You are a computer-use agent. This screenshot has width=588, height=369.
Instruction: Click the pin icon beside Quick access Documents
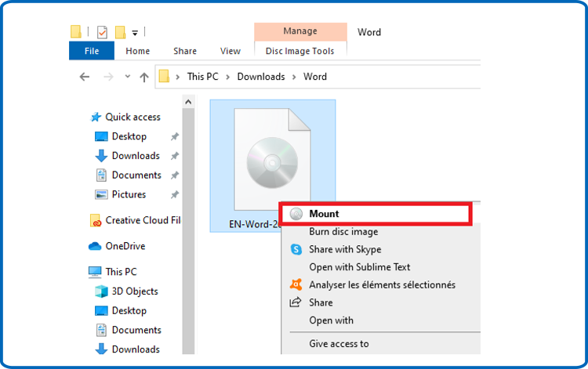[x=175, y=175]
